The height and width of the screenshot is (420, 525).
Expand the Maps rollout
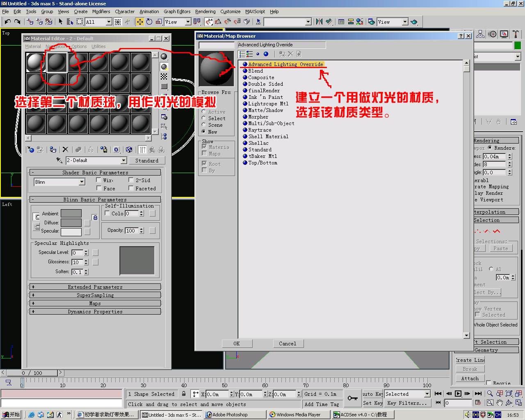point(95,303)
